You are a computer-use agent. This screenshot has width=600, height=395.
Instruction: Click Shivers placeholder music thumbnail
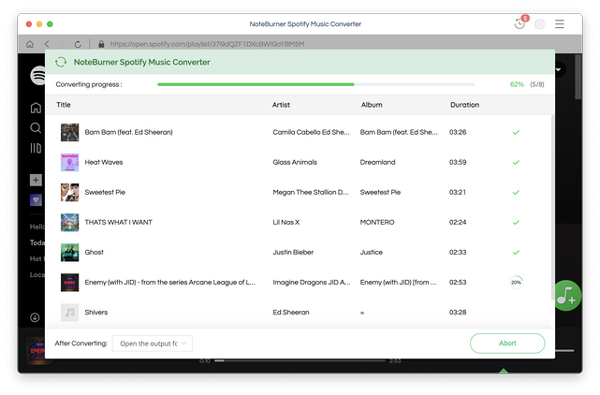(x=70, y=312)
